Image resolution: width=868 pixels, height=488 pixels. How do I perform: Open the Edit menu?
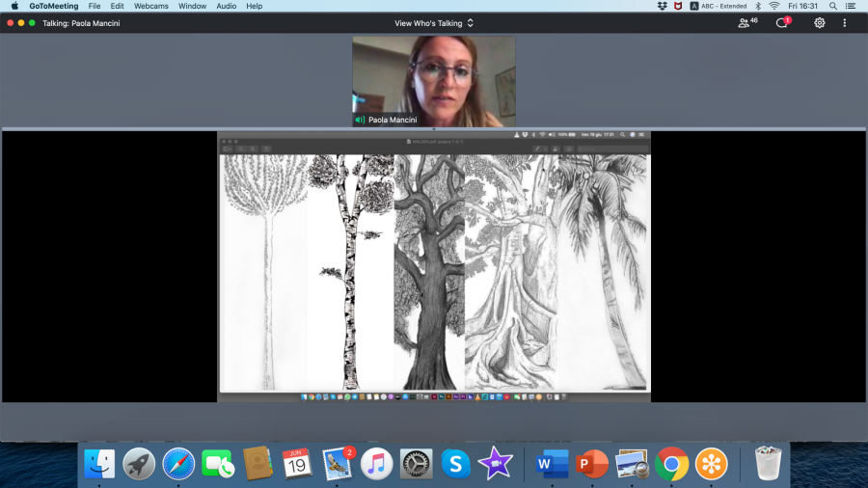point(117,6)
